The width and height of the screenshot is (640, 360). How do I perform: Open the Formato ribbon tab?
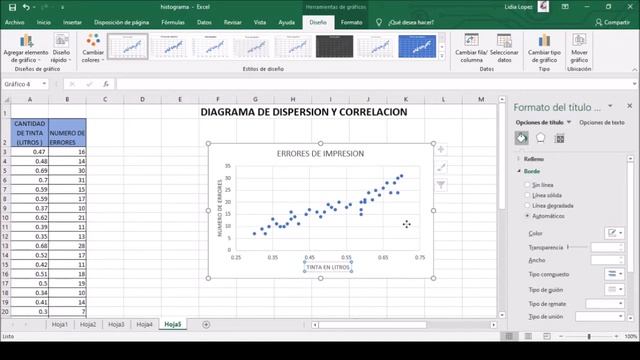pos(351,22)
